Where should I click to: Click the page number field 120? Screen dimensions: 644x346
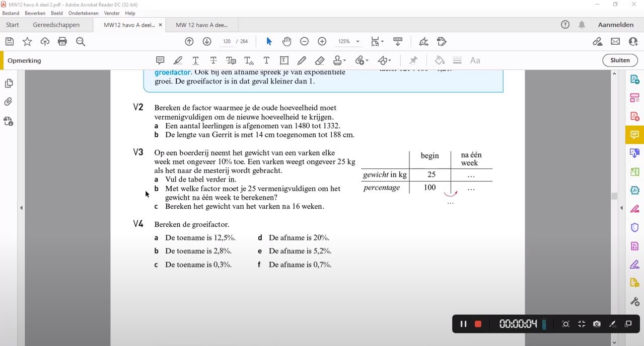(x=227, y=42)
